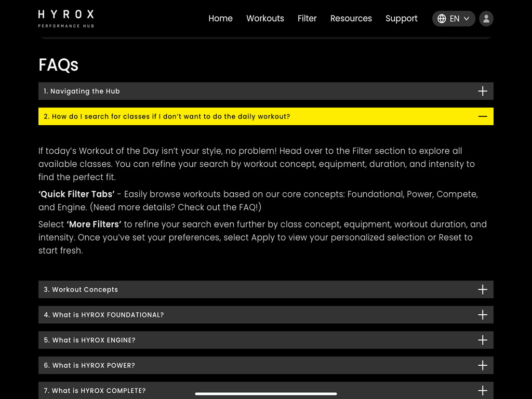Click the horizontal scroll indicator at the bottom
The width and height of the screenshot is (532, 399).
(x=265, y=394)
